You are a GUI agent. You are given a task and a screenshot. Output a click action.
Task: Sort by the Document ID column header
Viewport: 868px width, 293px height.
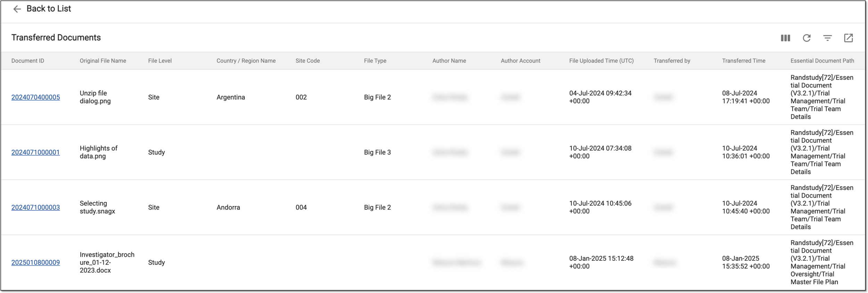tap(28, 61)
